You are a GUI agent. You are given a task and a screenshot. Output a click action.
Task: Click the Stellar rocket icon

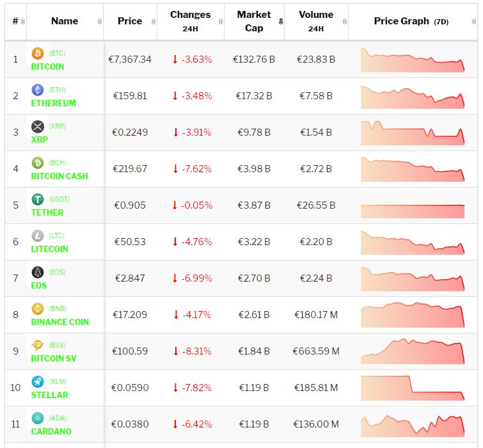38,381
